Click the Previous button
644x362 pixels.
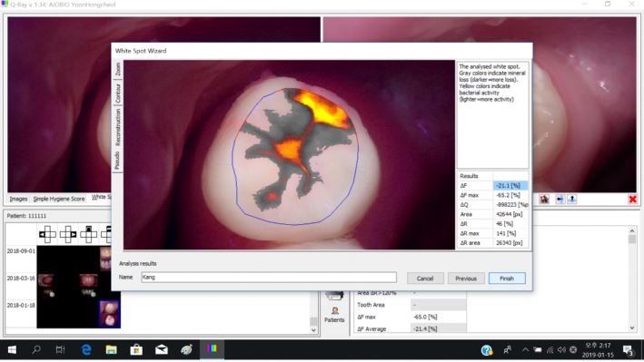pos(466,279)
